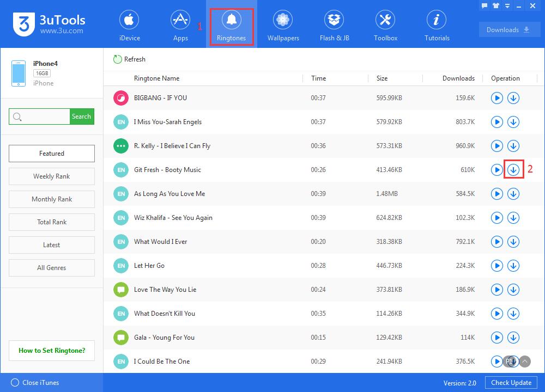Play Wiz Khalifa - See You Again
This screenshot has height=392, width=545.
click(x=497, y=218)
